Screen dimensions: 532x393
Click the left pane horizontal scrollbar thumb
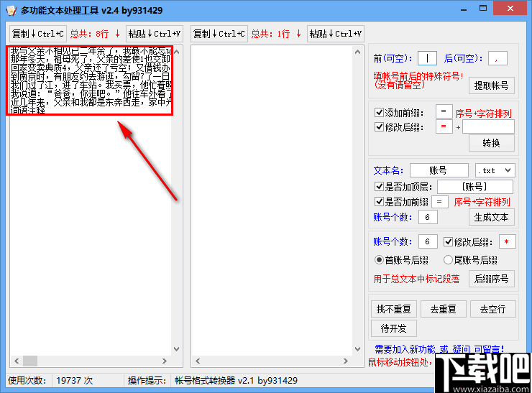click(x=30, y=361)
